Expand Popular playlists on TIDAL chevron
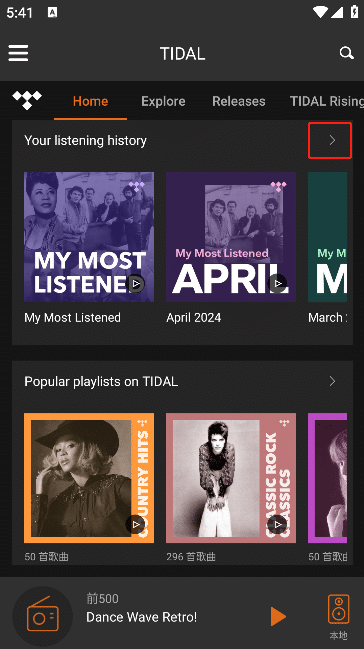The width and height of the screenshot is (364, 649). point(332,381)
